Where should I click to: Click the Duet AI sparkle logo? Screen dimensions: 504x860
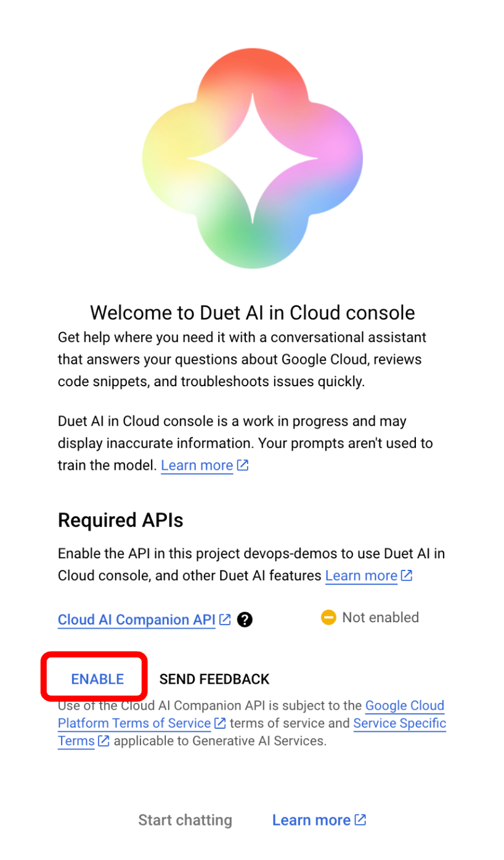[253, 159]
